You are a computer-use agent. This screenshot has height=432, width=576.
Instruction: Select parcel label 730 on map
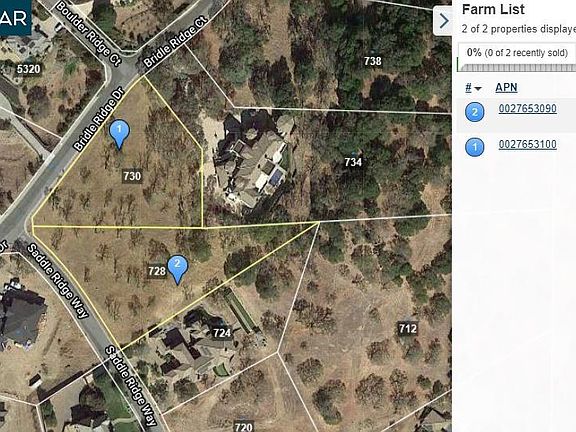point(132,176)
